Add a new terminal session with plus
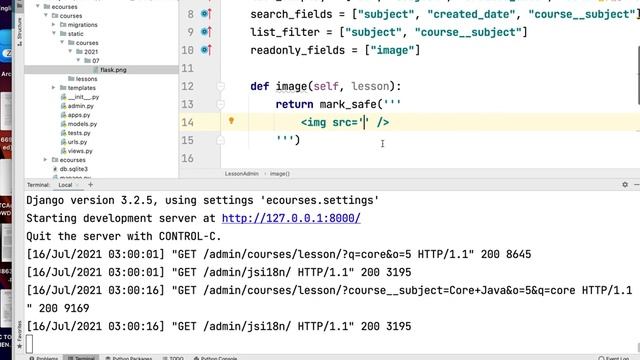Image resolution: width=640 pixels, height=360 pixels. pos(91,184)
